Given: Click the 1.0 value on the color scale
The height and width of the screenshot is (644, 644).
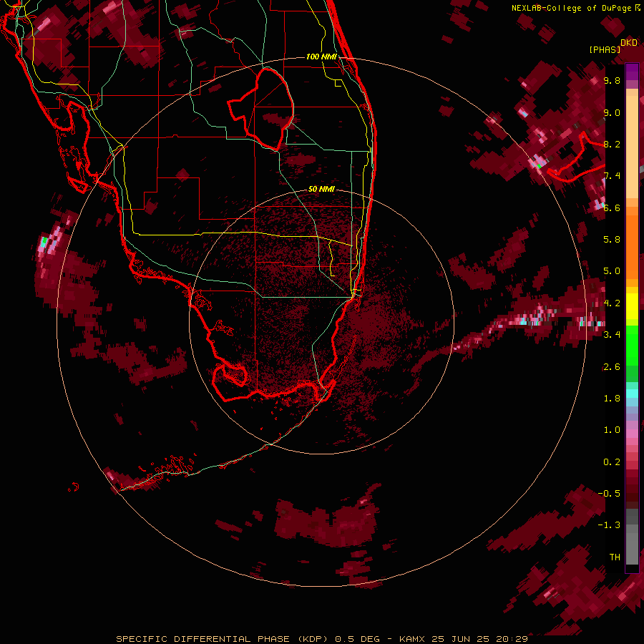Looking at the screenshot, I should pyautogui.click(x=612, y=430).
